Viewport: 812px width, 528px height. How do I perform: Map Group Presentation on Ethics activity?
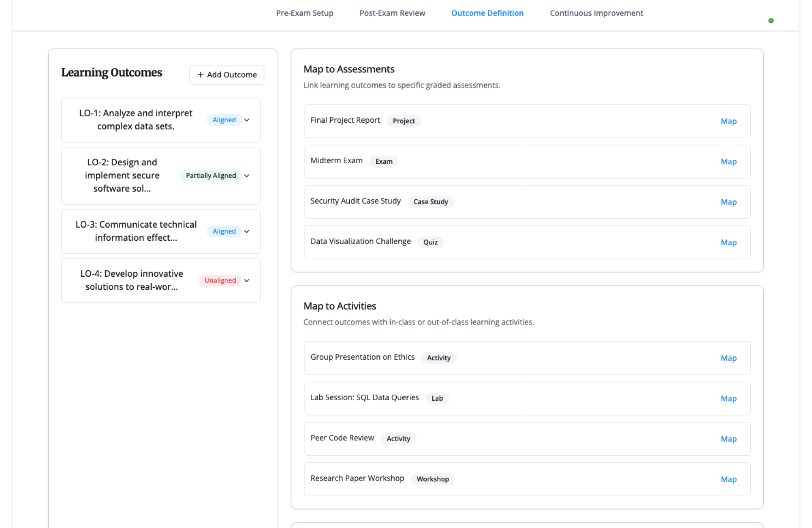point(728,358)
